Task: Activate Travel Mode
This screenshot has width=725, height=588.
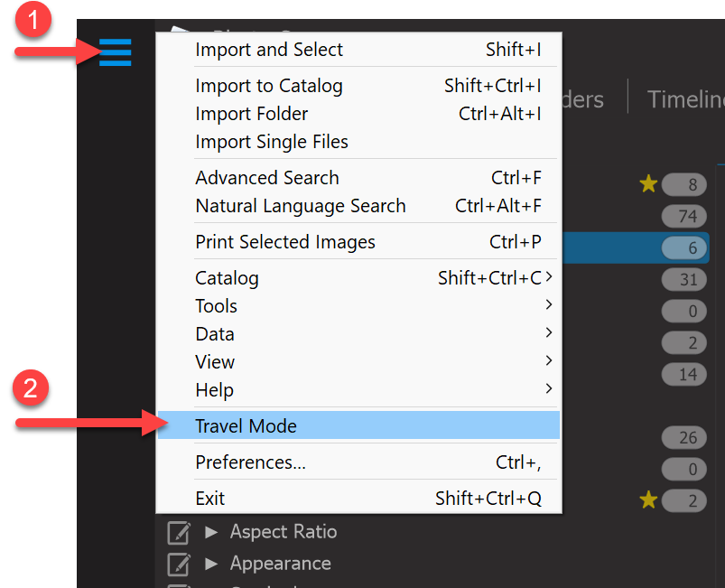Action: [358, 425]
